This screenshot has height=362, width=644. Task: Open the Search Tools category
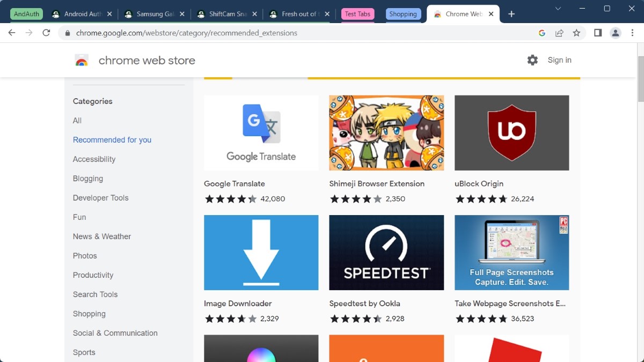(95, 294)
